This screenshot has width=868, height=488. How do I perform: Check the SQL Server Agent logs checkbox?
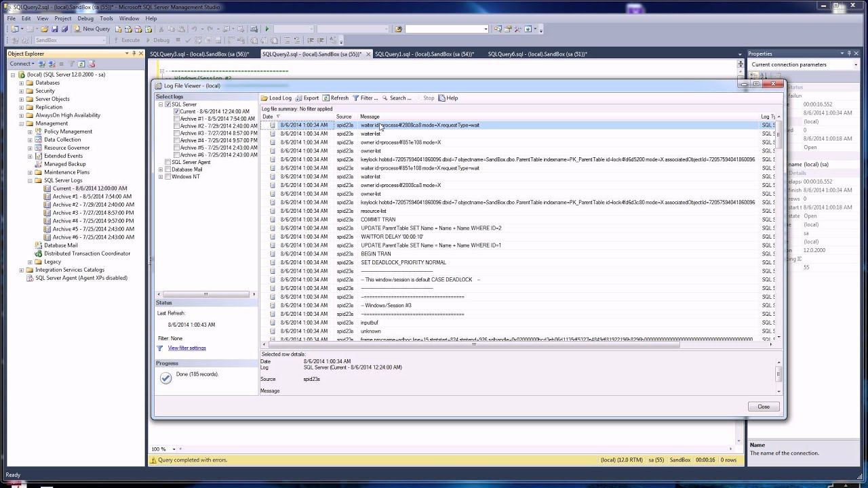pyautogui.click(x=168, y=163)
